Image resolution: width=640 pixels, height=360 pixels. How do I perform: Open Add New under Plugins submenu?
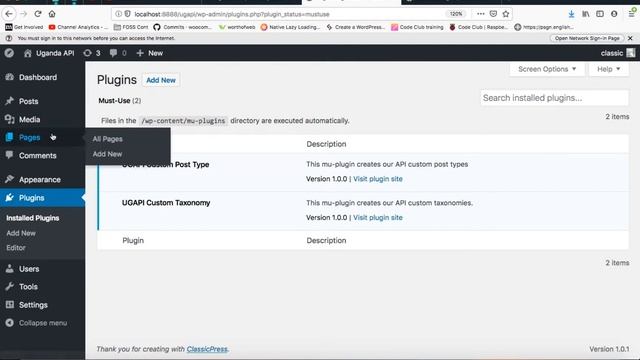point(21,233)
